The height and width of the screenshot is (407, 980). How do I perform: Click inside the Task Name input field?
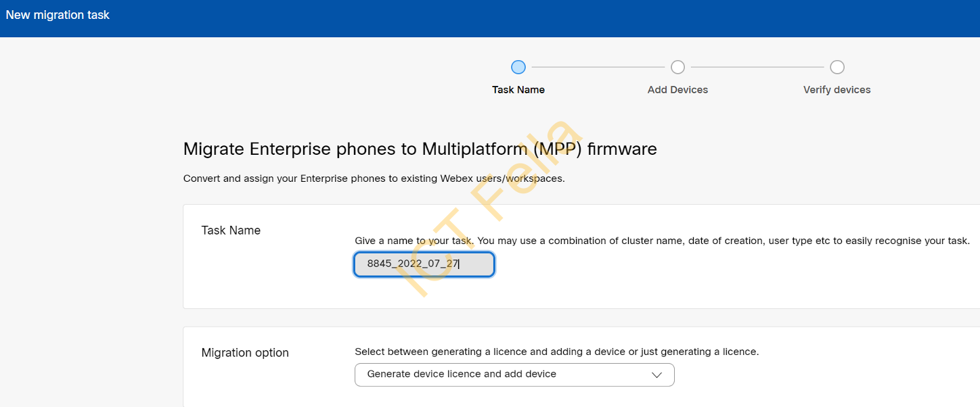[424, 264]
